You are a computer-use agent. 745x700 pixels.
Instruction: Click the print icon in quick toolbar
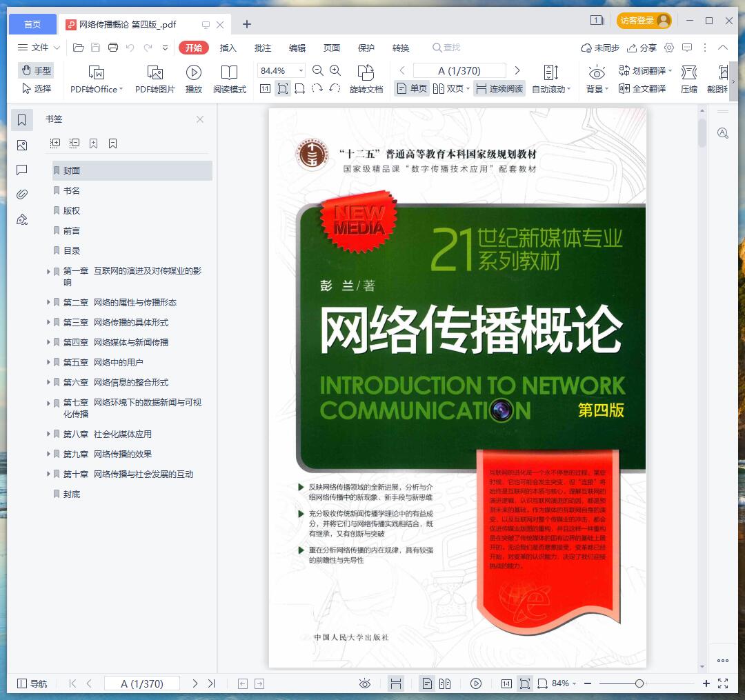point(113,48)
